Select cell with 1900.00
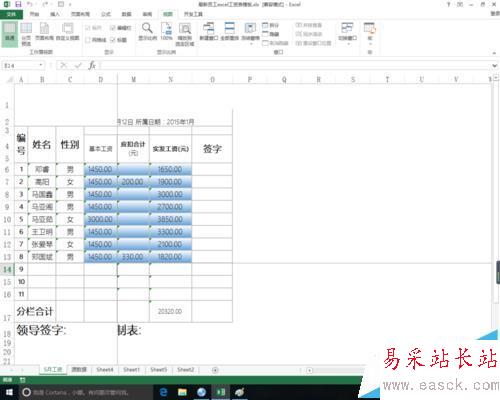The width and height of the screenshot is (500, 400). pos(171,182)
